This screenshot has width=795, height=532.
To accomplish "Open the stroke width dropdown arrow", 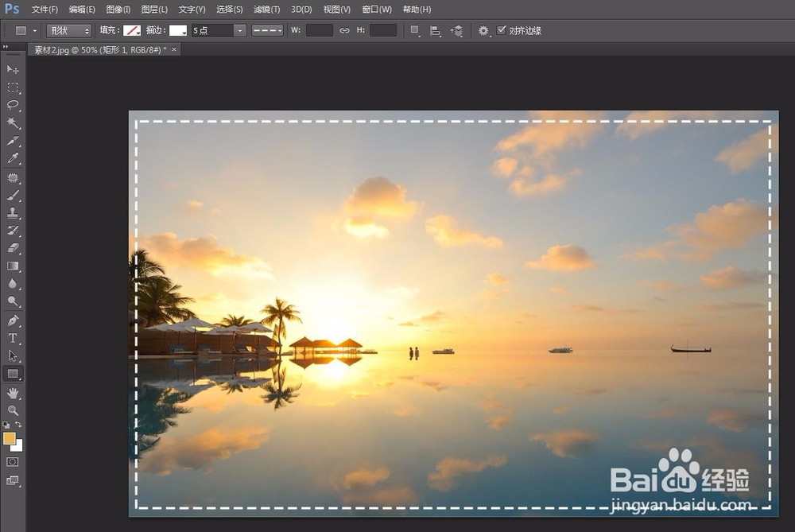I will point(240,31).
